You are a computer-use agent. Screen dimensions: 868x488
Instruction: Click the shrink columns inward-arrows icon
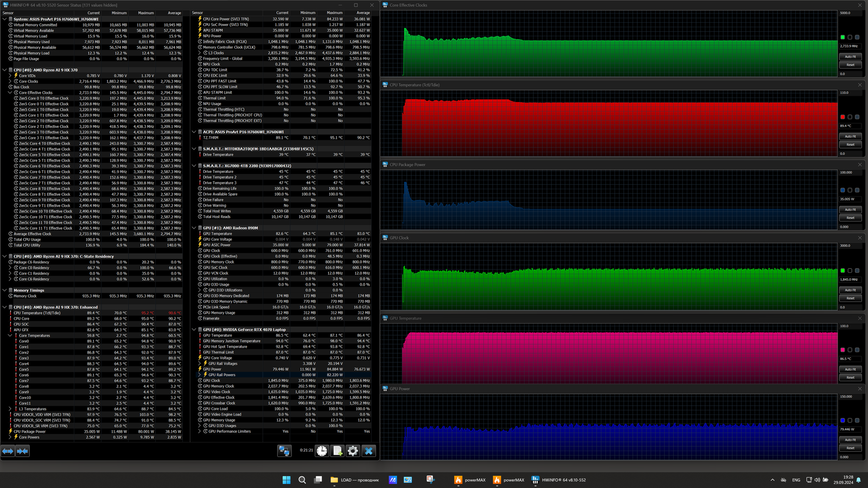(x=22, y=451)
